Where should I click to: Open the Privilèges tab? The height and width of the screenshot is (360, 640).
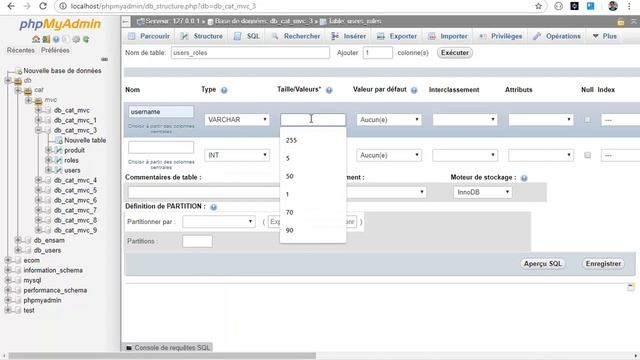coord(500,36)
